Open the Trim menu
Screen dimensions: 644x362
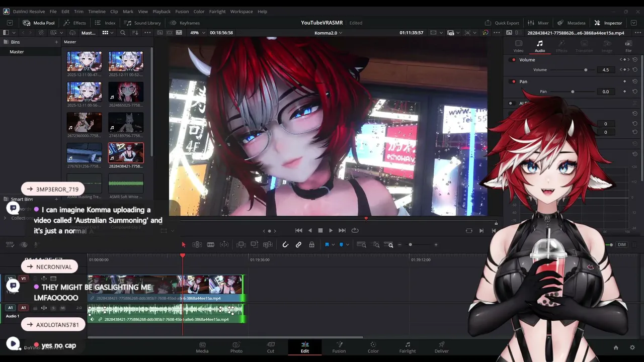[78, 12]
